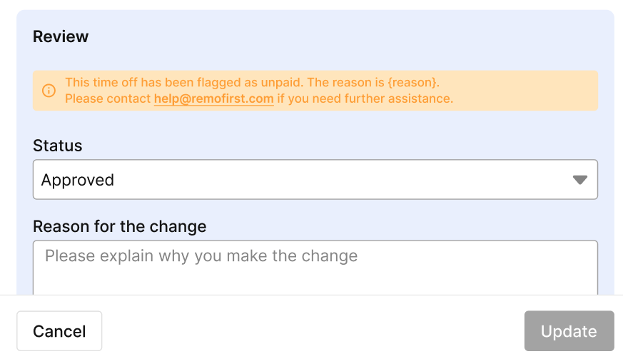Click the {reason} placeholder in the warning
This screenshot has width=623, height=364.
point(413,82)
